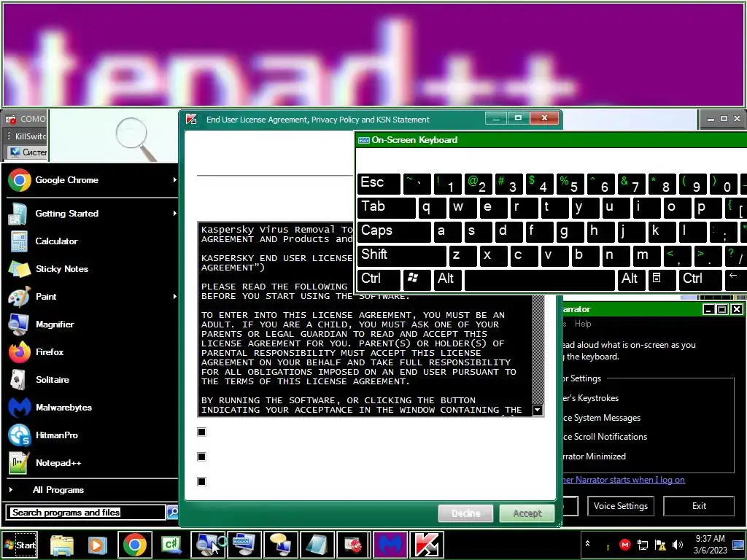The image size is (747, 560).
Task: Open Calculator icon in Start menu
Action: [x=19, y=241]
